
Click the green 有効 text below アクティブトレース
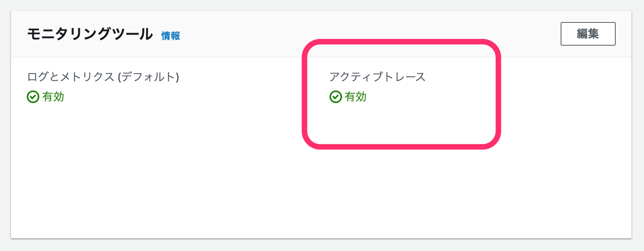pyautogui.click(x=355, y=97)
